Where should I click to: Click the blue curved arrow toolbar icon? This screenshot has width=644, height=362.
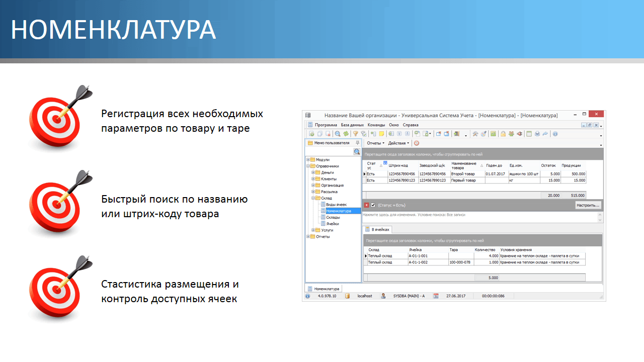point(545,134)
